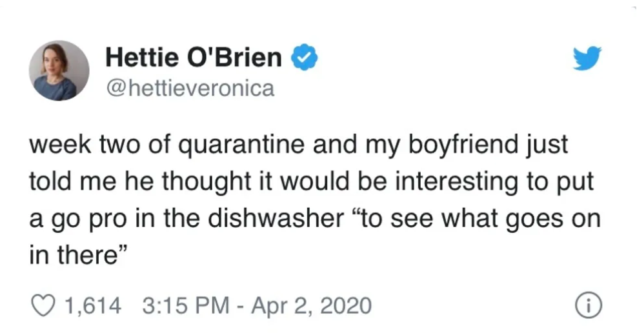Open Hettie O'Brien's profile photo
644x333 pixels.
coord(59,70)
